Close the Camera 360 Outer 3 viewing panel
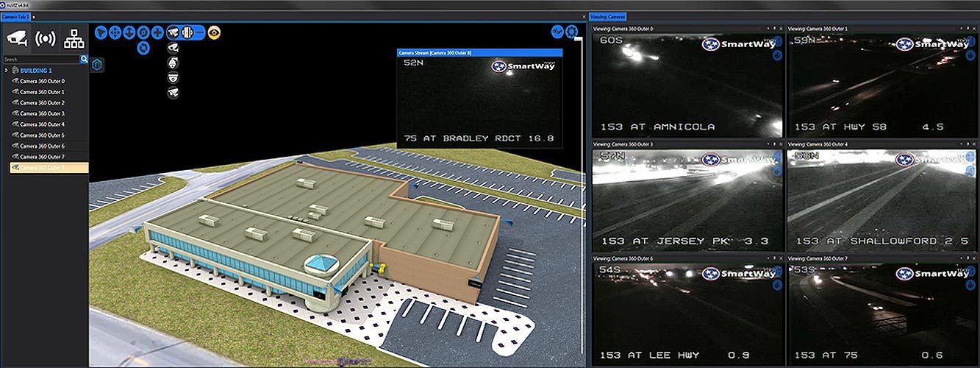 [x=781, y=144]
